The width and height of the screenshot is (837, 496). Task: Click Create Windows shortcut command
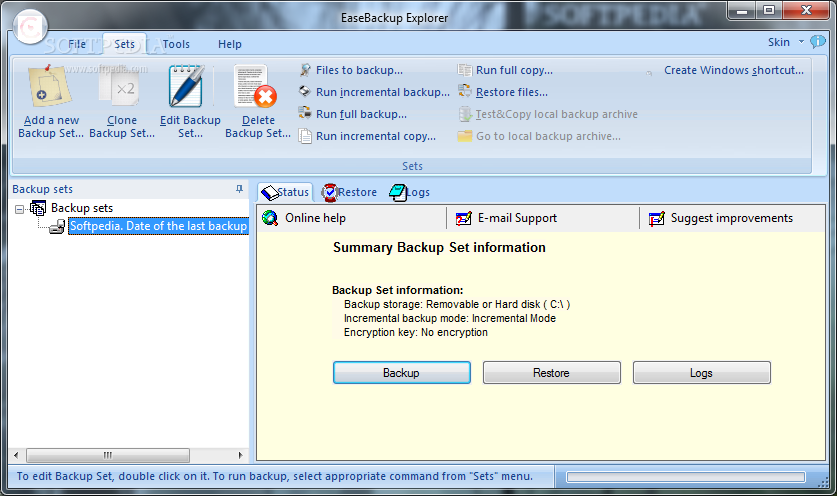click(733, 70)
